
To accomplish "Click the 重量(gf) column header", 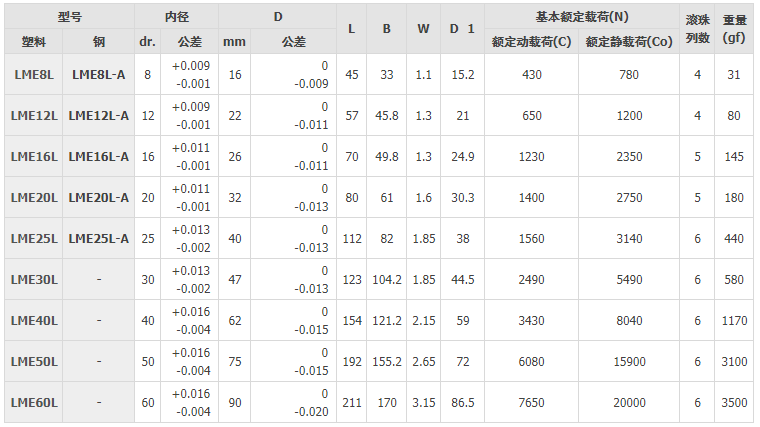I will pos(735,29).
